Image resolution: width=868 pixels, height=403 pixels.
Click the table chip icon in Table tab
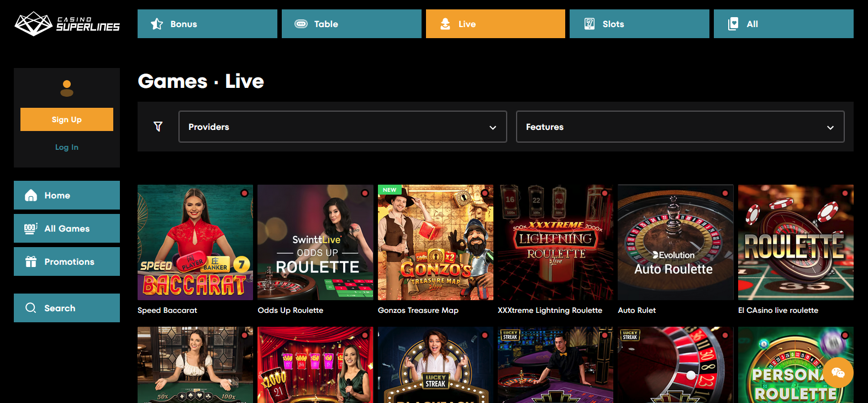click(301, 24)
